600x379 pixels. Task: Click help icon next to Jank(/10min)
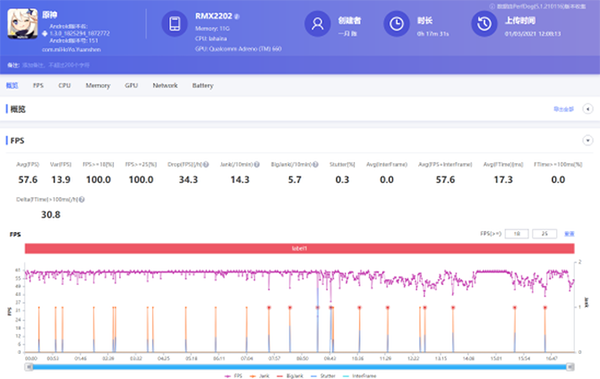pos(257,164)
